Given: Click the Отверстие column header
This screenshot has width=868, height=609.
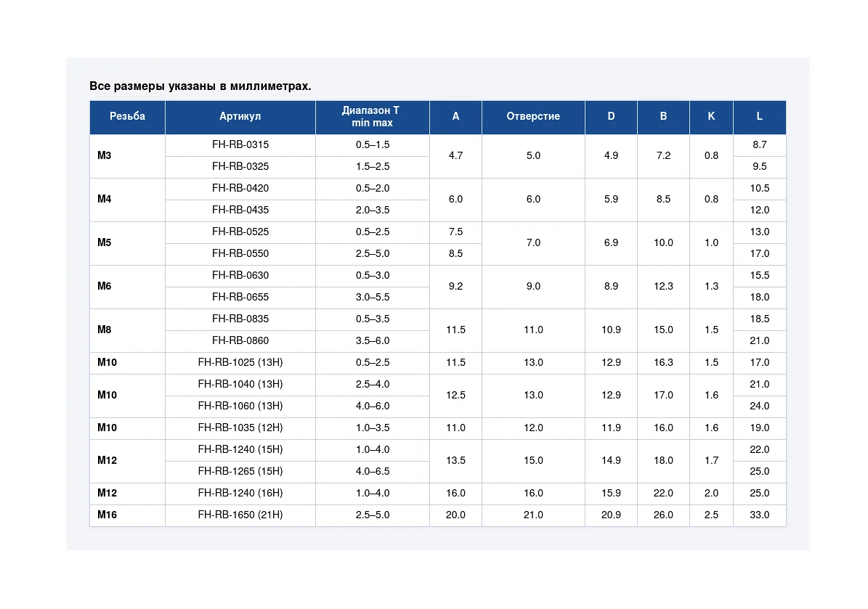Looking at the screenshot, I should point(533,117).
